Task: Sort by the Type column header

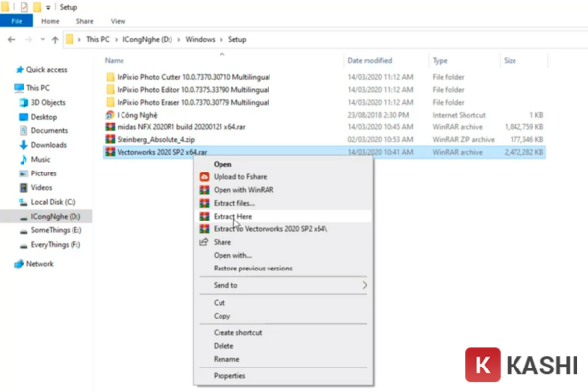Action: [x=440, y=60]
